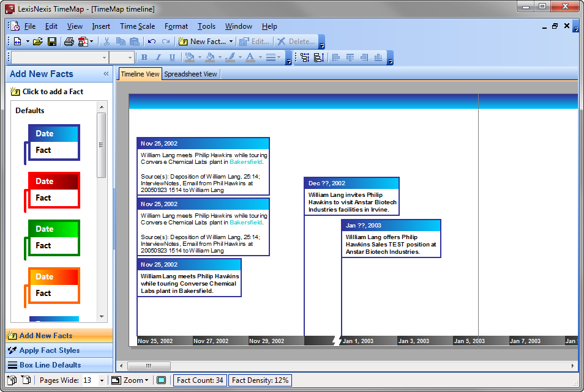Click the line style icon

(x=271, y=57)
